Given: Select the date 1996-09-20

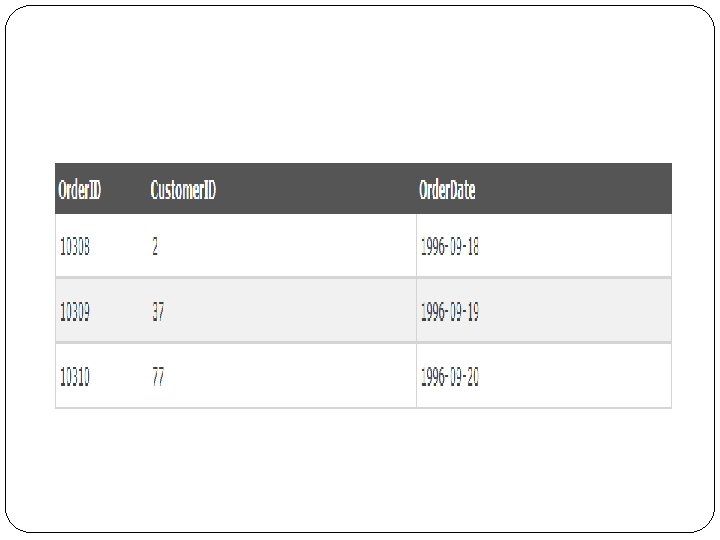Looking at the screenshot, I should point(450,377).
